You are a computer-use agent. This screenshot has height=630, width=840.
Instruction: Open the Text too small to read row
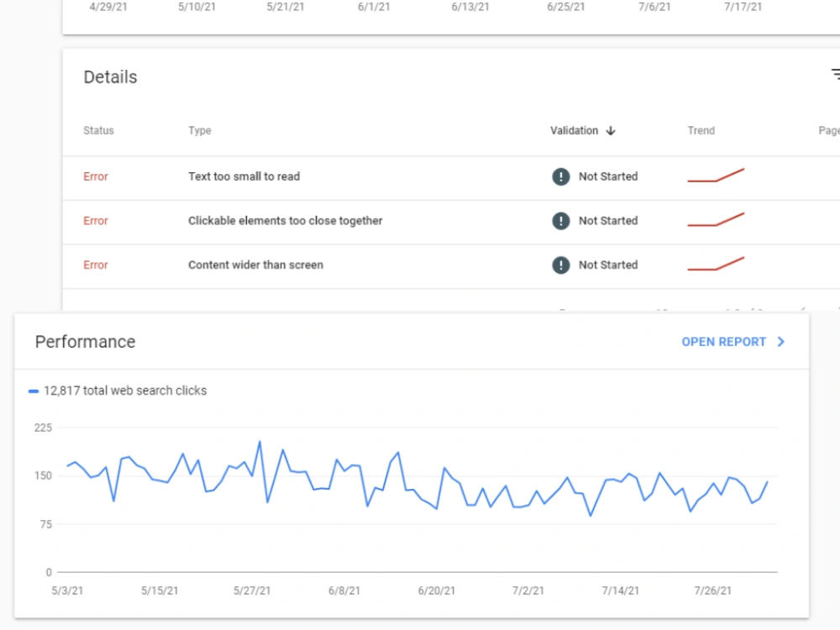click(x=451, y=178)
